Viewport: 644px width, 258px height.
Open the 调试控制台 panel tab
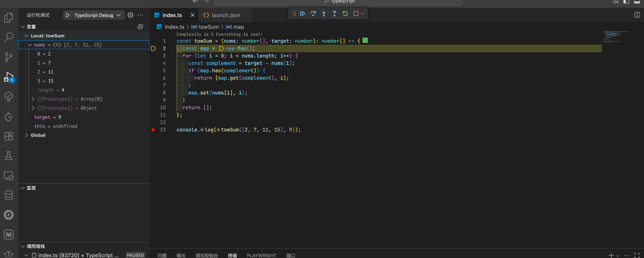coord(207,255)
